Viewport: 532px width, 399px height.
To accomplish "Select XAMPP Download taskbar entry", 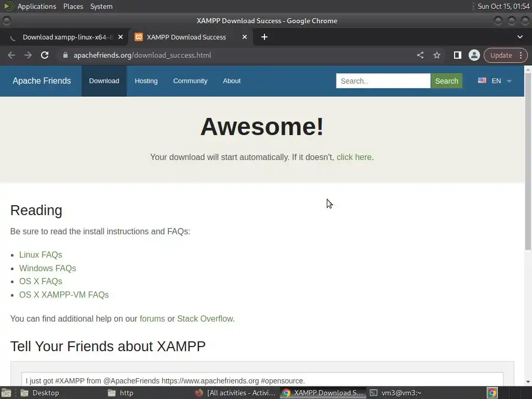I will [323, 393].
